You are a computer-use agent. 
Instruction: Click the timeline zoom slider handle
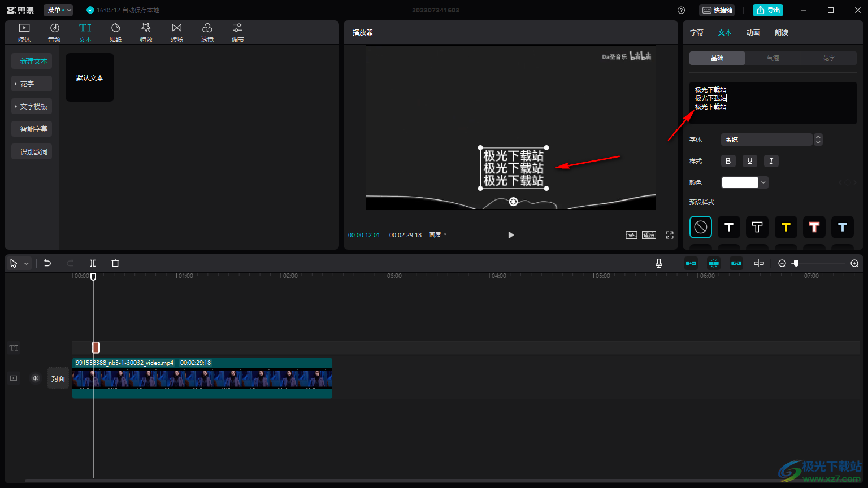coord(796,263)
